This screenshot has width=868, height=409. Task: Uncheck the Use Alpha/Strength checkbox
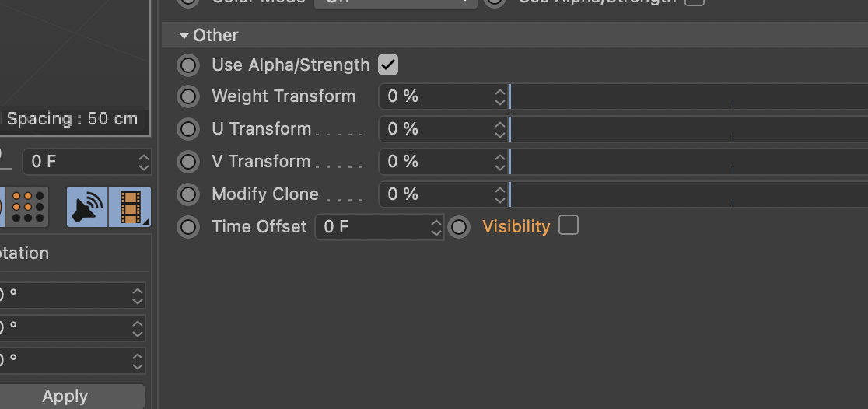pyautogui.click(x=388, y=65)
